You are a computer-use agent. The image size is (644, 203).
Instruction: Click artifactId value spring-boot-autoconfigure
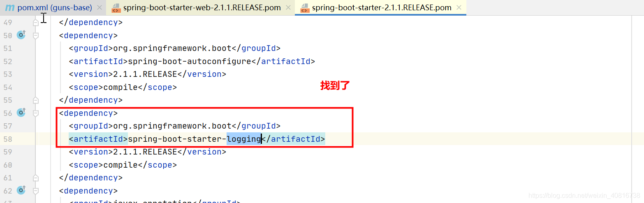[x=190, y=61]
